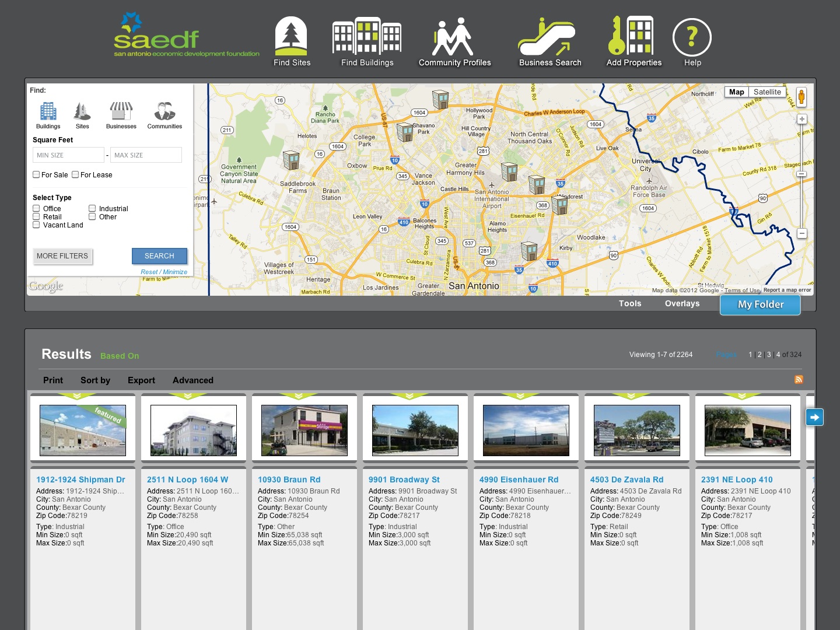Click the MIN SIZE square feet field
The height and width of the screenshot is (630, 840).
coord(68,155)
